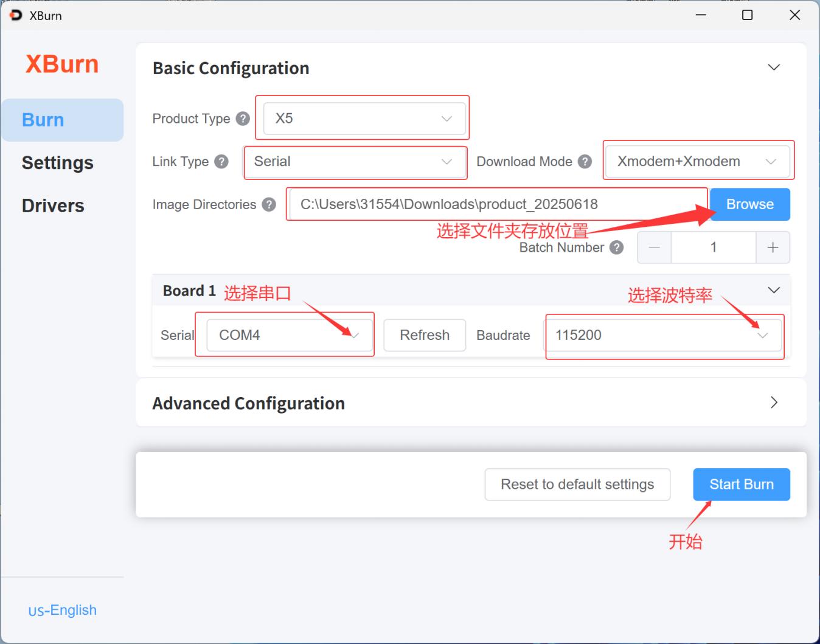Click the Product Type help icon
This screenshot has width=820, height=644.
click(x=243, y=119)
